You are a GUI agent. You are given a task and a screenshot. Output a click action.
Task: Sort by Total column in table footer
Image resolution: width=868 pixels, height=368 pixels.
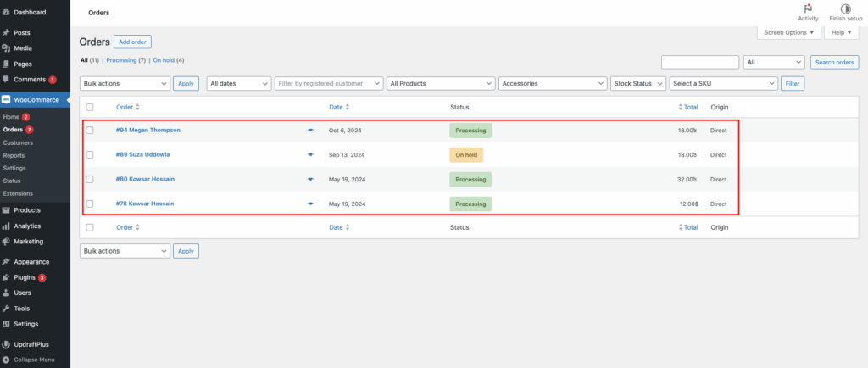[x=688, y=227]
